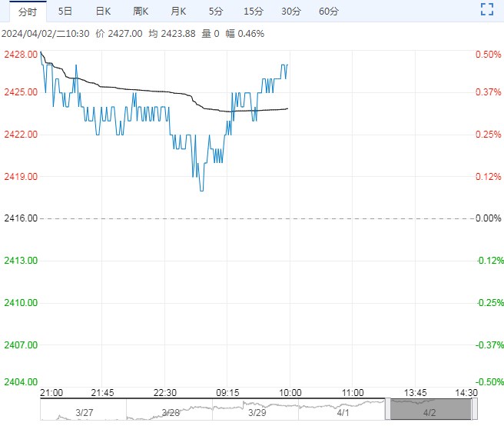504x426 pixels.
Task: Expand the chart to fullscreen
Action: click(486, 10)
